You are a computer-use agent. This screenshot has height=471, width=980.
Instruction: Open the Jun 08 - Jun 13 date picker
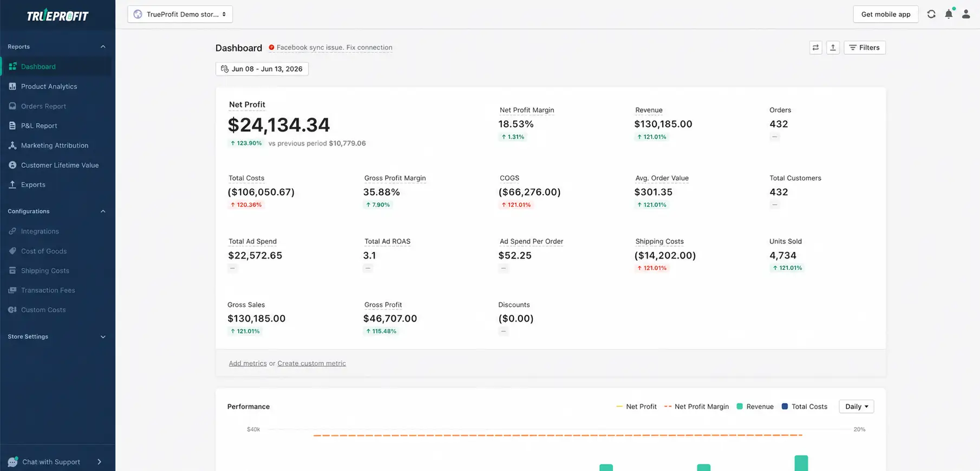(x=262, y=69)
